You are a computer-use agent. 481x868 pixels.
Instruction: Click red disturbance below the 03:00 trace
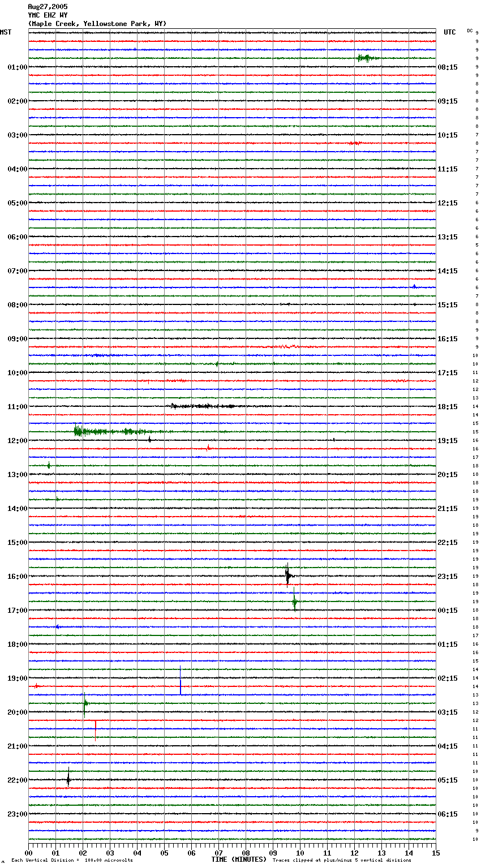coord(354,143)
